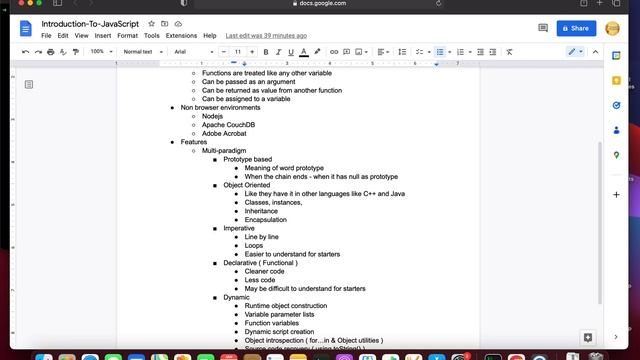Screen dimensions: 640x360
Task: Toggle italic formatting
Action: pos(278,52)
